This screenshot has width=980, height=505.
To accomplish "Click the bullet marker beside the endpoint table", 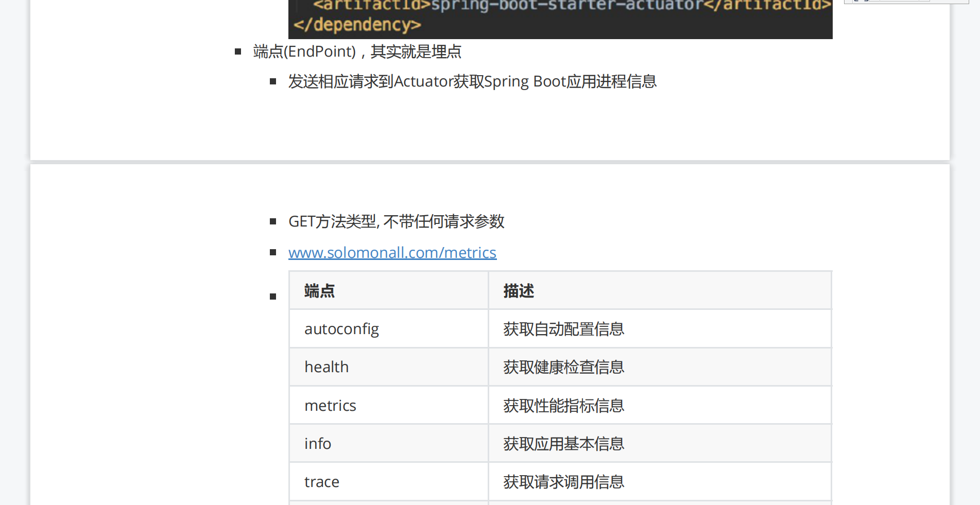I will (273, 297).
